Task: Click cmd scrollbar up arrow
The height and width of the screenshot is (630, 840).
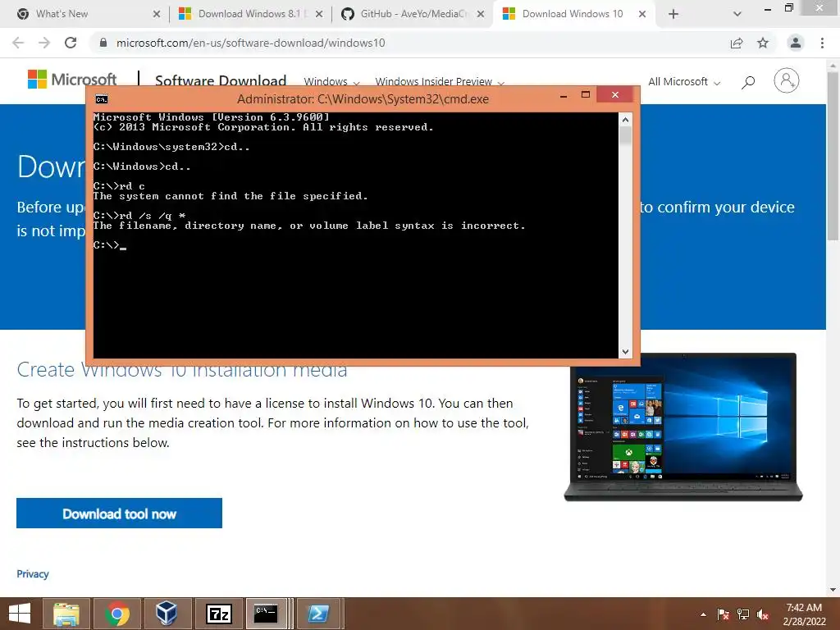Action: click(625, 120)
